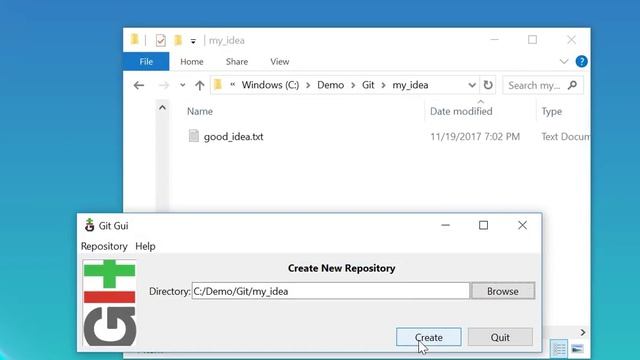The height and width of the screenshot is (360, 640).
Task: Click the good_idea.txt file icon
Action: (193, 136)
